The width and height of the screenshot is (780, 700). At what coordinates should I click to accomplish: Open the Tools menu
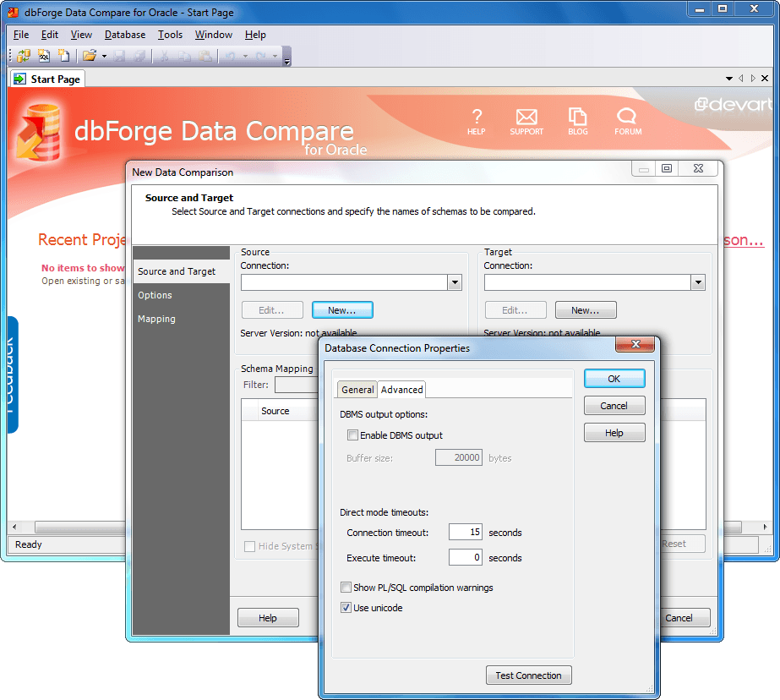pos(170,35)
